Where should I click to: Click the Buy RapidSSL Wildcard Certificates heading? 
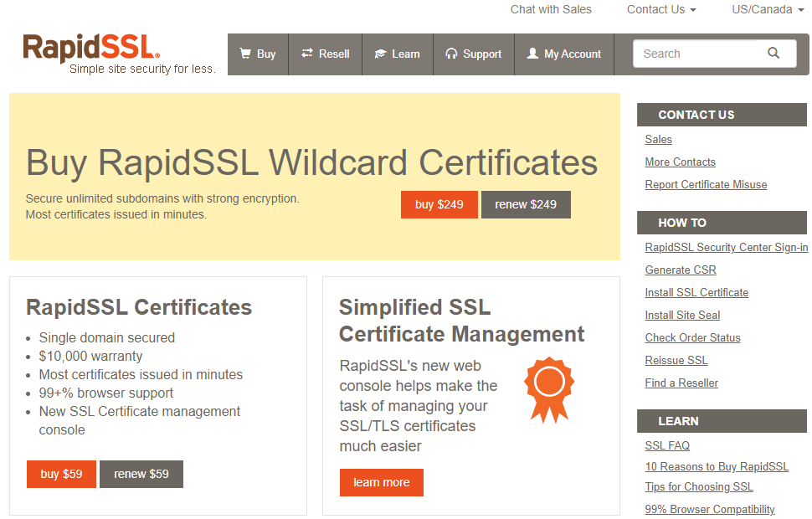[311, 162]
